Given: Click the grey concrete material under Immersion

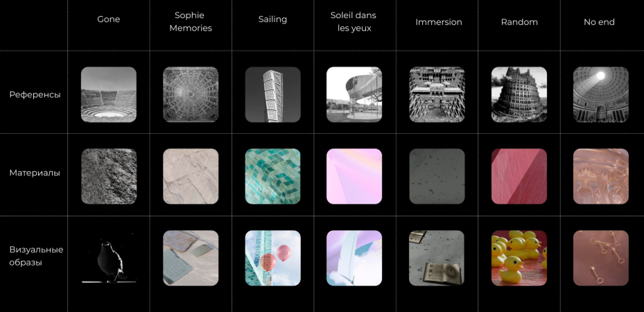Looking at the screenshot, I should (437, 177).
